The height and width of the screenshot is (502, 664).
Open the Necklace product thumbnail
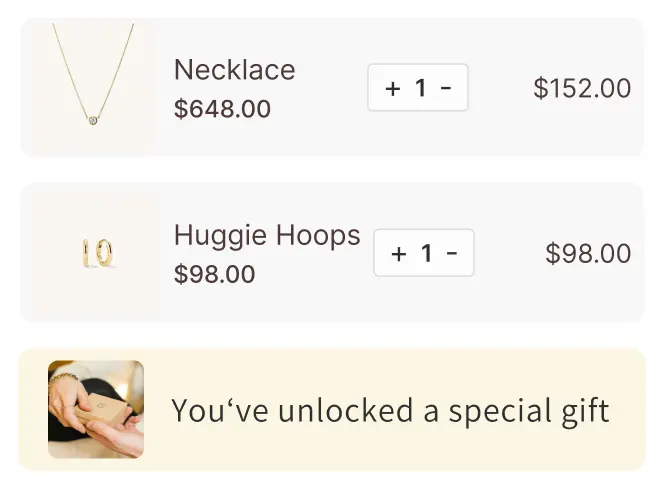(x=93, y=88)
